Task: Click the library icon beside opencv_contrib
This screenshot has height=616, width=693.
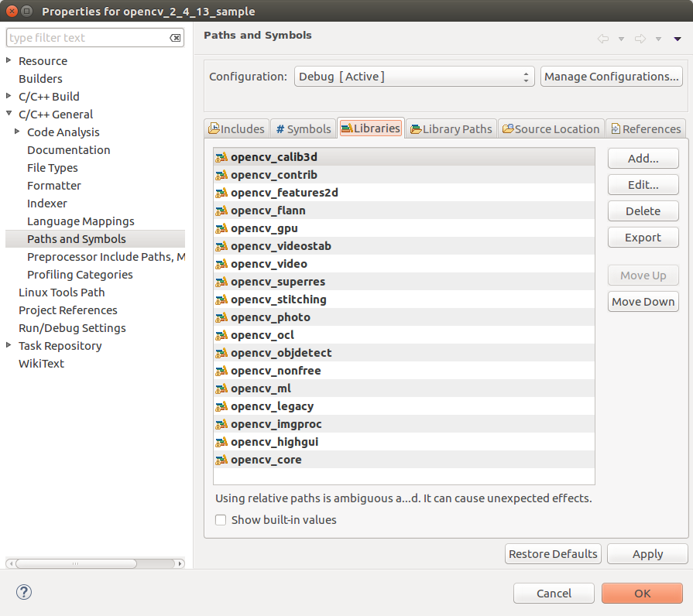Action: [221, 175]
